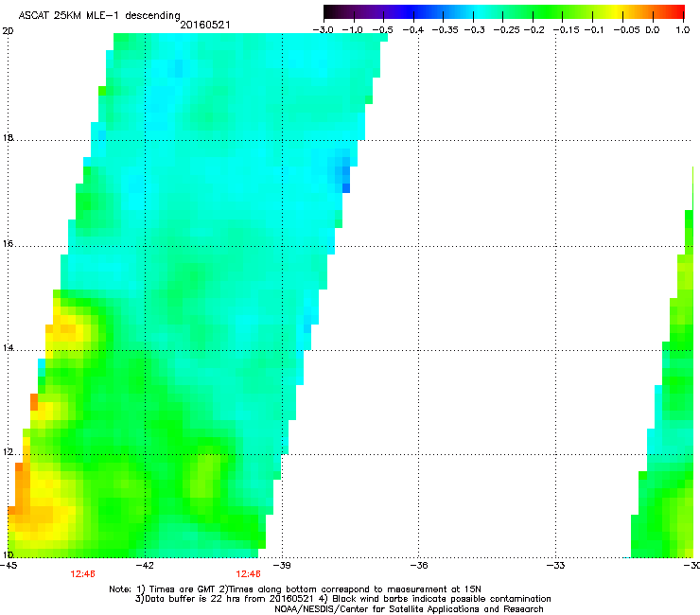700x615 pixels.
Task: Click the red 12:46 time between -42 and -39
Action: (248, 574)
